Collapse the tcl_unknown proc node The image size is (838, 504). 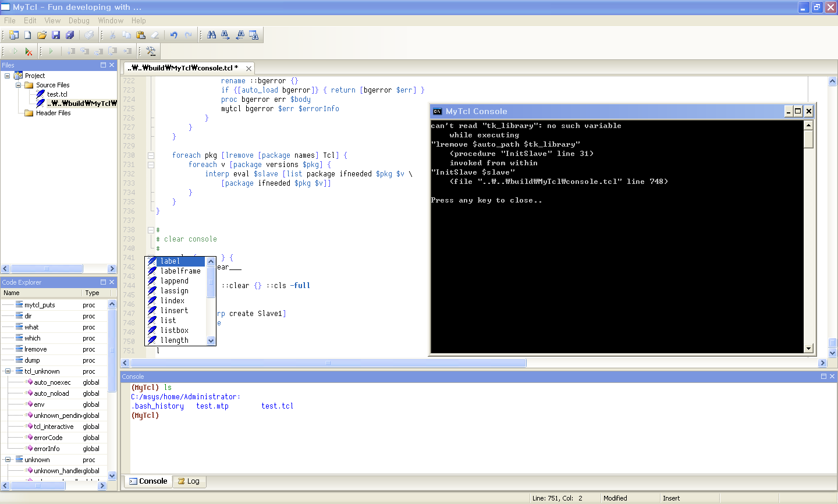point(8,371)
